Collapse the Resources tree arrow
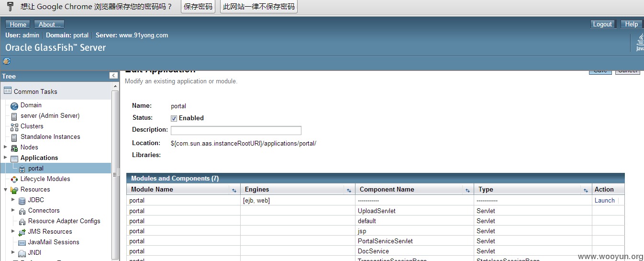Viewport: 644px width, 261px height. [x=5, y=189]
